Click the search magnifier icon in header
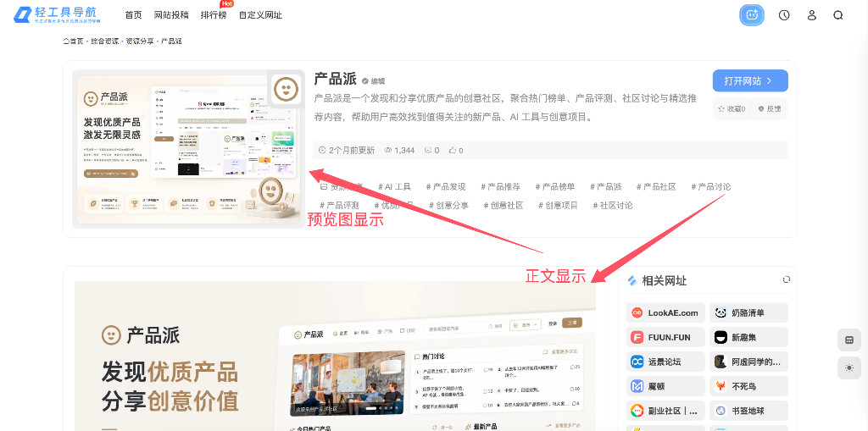The height and width of the screenshot is (431, 868). (x=838, y=15)
